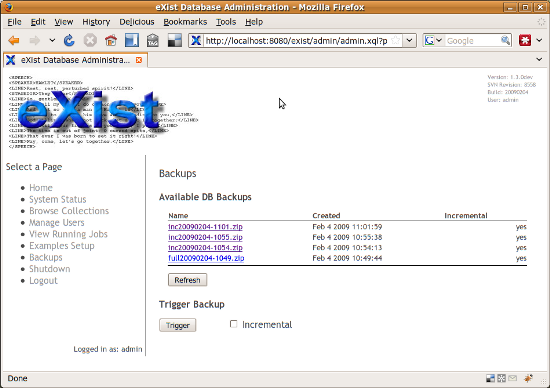Click the Refresh button under backups table
Screen dimensions: 550x388
click(187, 280)
